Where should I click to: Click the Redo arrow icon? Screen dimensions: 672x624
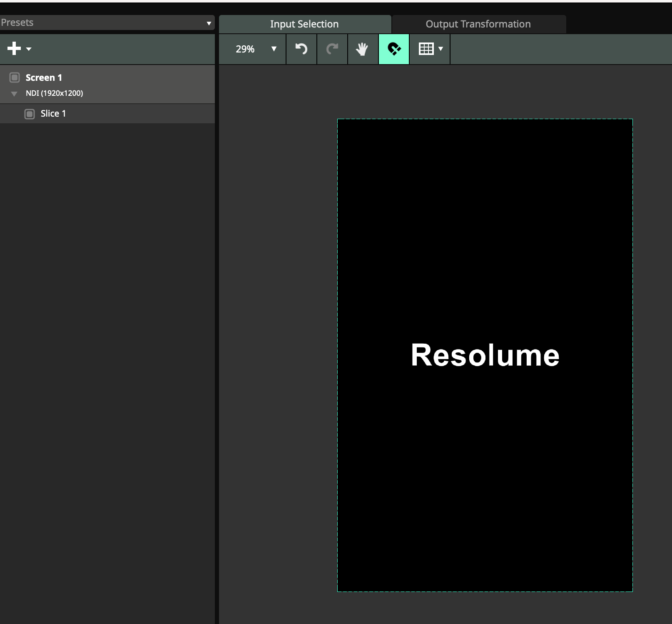pos(332,49)
